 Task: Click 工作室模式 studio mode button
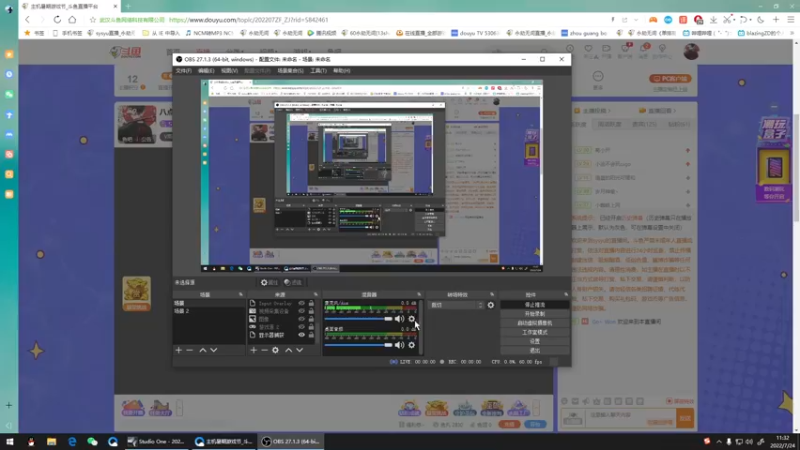pyautogui.click(x=535, y=332)
